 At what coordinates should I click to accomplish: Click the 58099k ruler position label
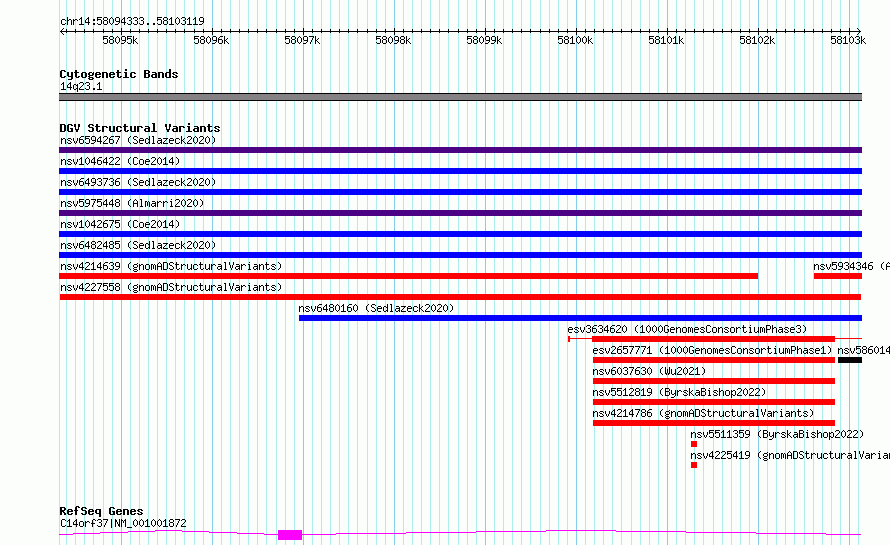[x=484, y=40]
